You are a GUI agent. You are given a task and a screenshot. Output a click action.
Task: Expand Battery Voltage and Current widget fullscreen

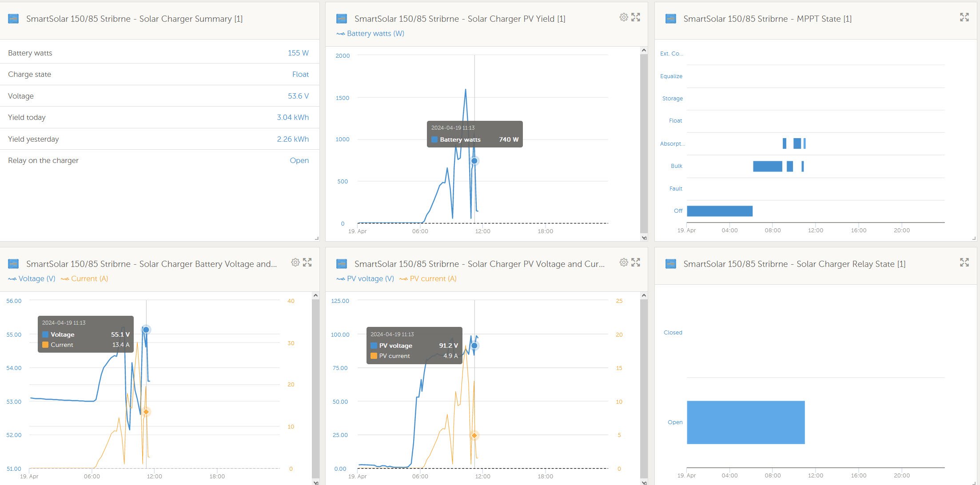[x=307, y=262]
